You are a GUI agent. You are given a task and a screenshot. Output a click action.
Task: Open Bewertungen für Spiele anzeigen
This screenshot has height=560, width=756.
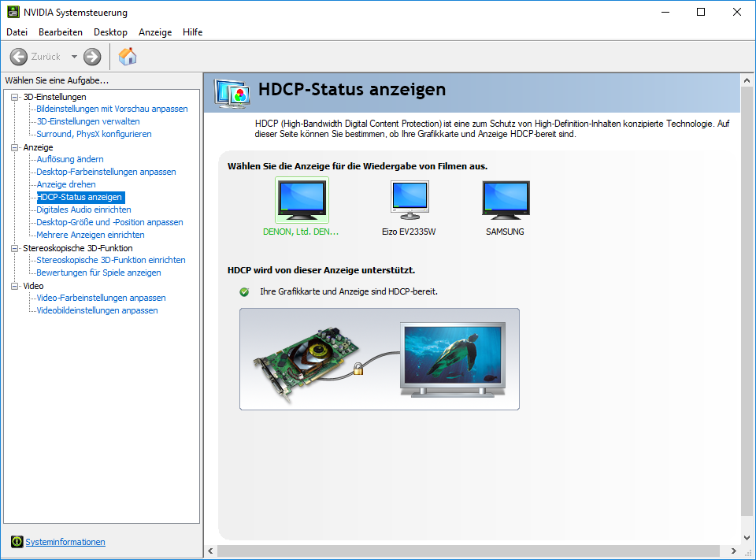point(99,273)
